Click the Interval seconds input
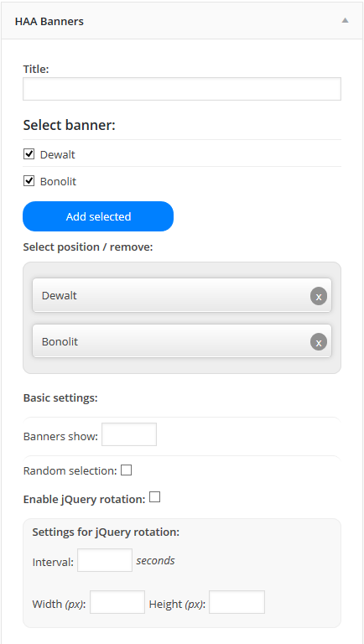This screenshot has height=644, width=364. pyautogui.click(x=105, y=560)
